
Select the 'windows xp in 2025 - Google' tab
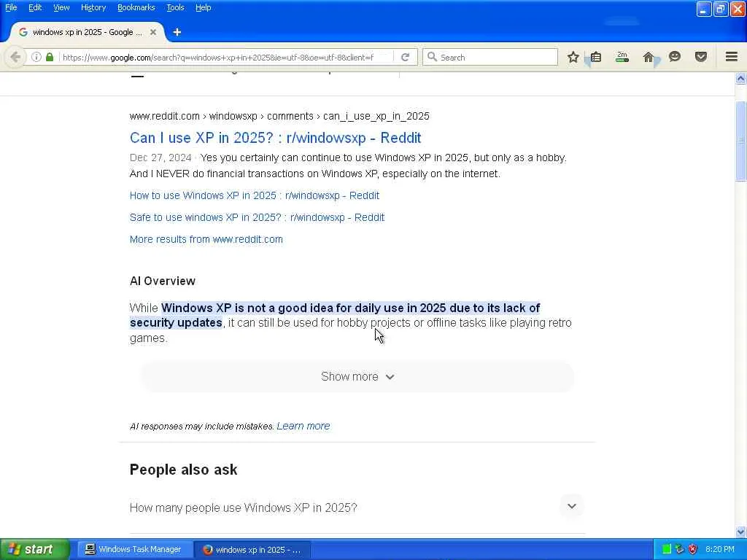(x=88, y=32)
